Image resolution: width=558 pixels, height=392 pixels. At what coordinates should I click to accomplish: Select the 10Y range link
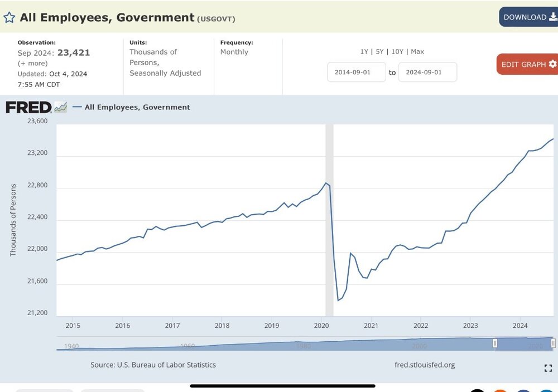point(397,51)
